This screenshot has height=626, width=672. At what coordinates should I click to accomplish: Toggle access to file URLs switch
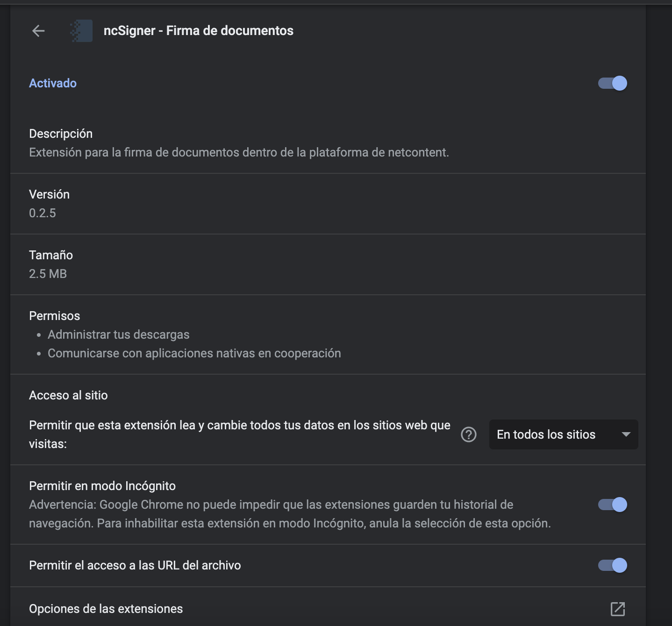[x=613, y=565]
